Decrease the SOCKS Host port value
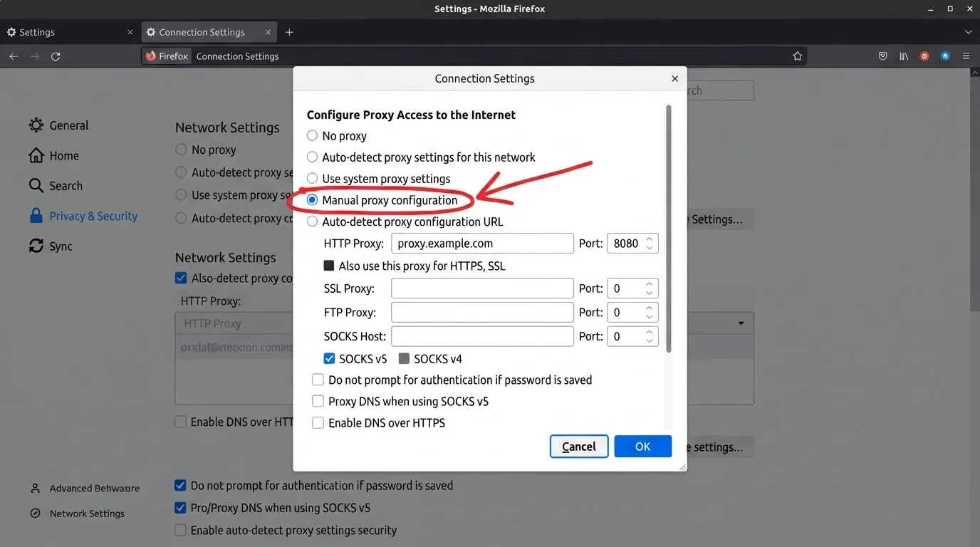This screenshot has height=547, width=980. 650,340
